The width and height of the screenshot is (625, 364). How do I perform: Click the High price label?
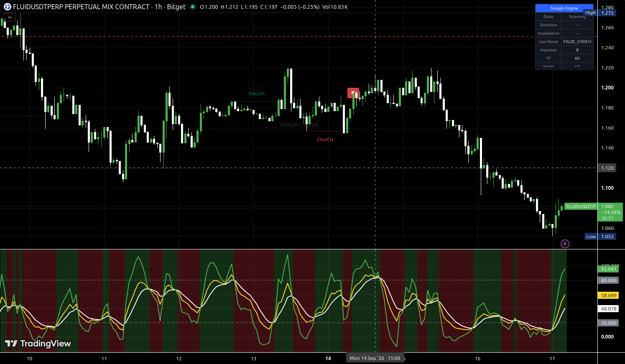tap(590, 13)
